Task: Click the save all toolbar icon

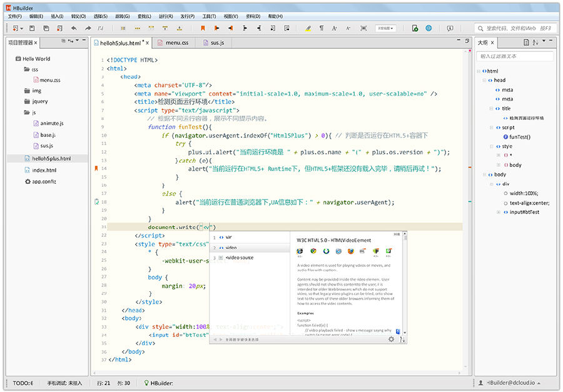Action: (46, 28)
